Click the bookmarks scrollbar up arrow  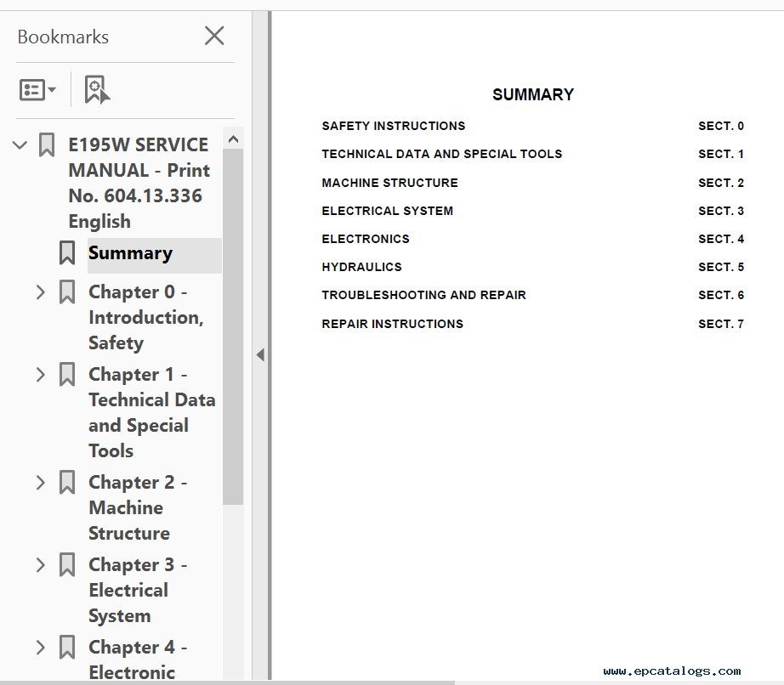pyautogui.click(x=233, y=139)
